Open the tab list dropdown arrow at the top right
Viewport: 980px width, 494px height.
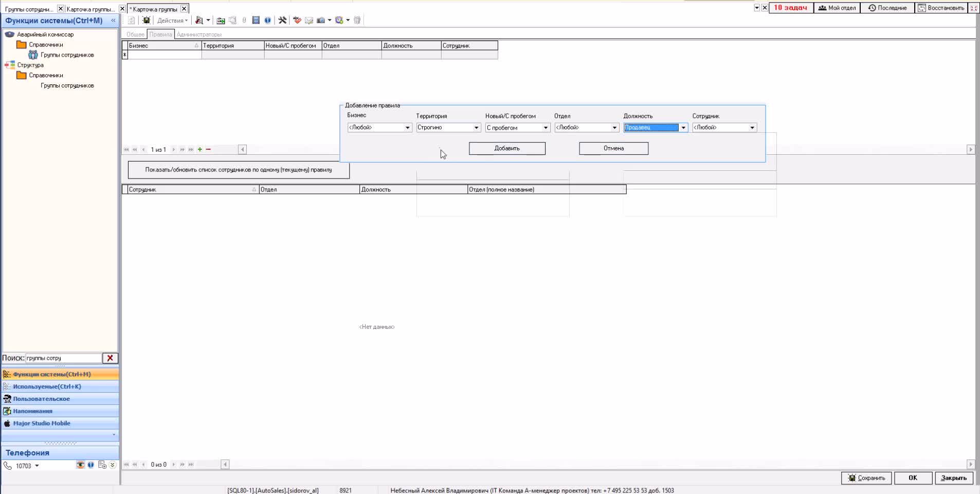tap(757, 8)
